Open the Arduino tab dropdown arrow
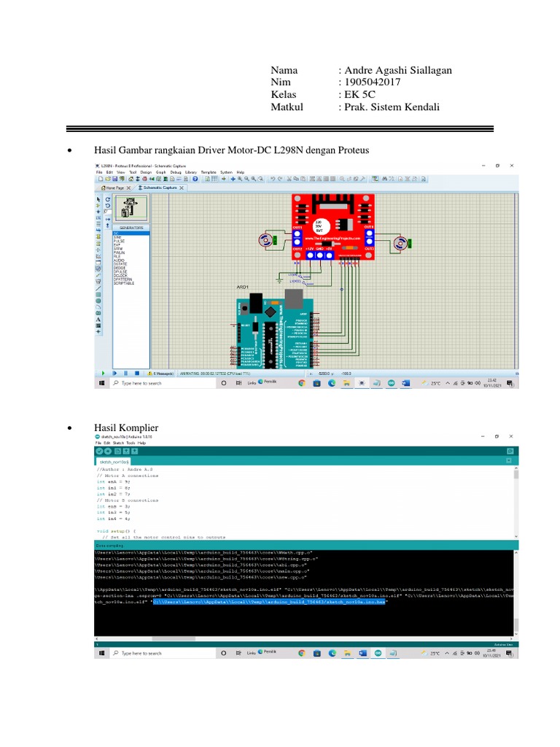 (508, 461)
